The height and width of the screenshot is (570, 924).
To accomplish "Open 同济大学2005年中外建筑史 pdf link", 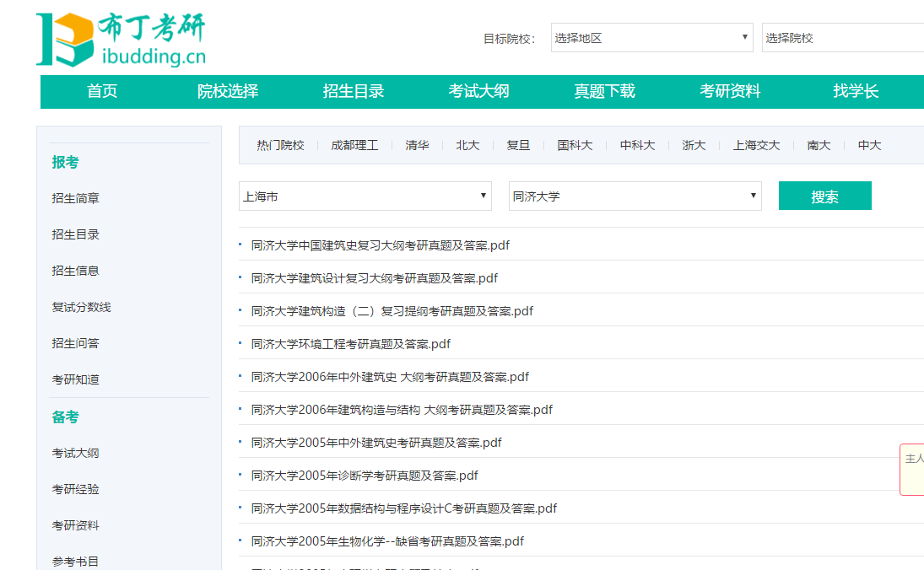I will pos(376,444).
